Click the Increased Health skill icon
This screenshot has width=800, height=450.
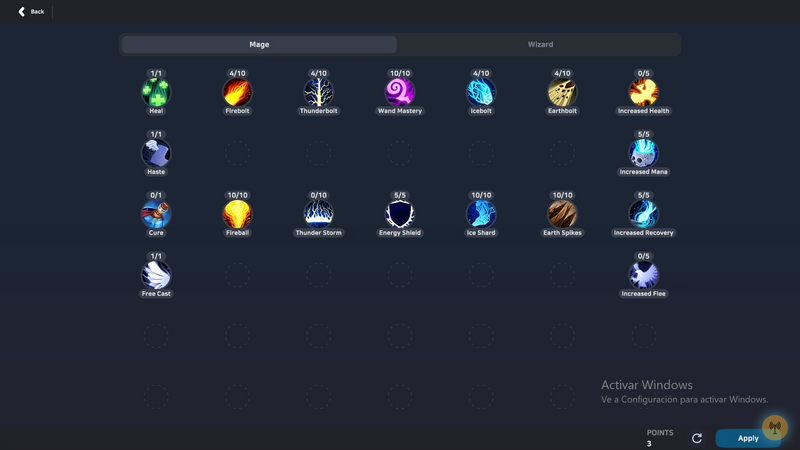click(644, 93)
